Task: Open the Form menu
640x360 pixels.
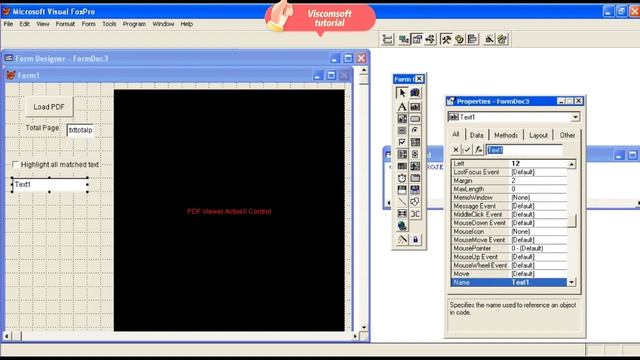Action: point(88,24)
